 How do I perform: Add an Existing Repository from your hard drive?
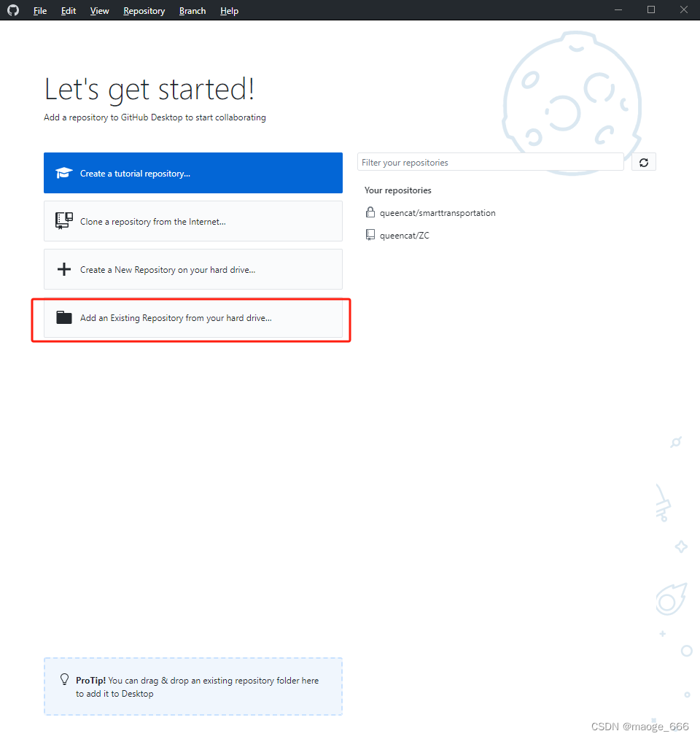click(193, 318)
